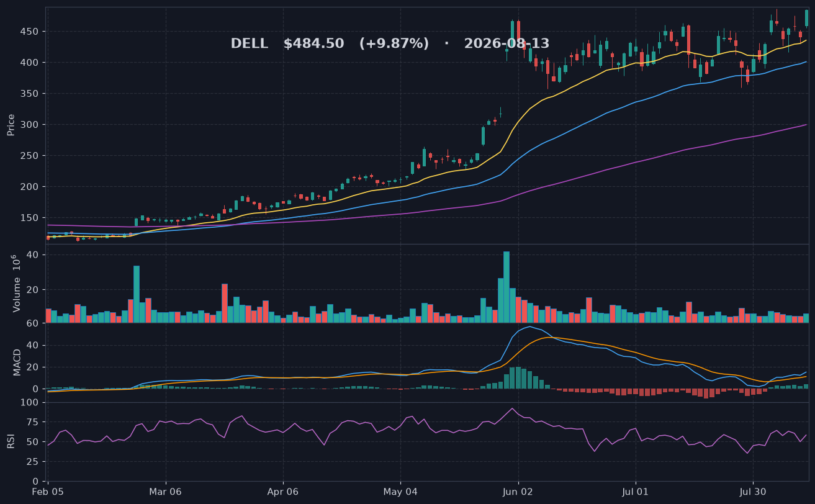Click the Jul 30 date label

tap(753, 492)
